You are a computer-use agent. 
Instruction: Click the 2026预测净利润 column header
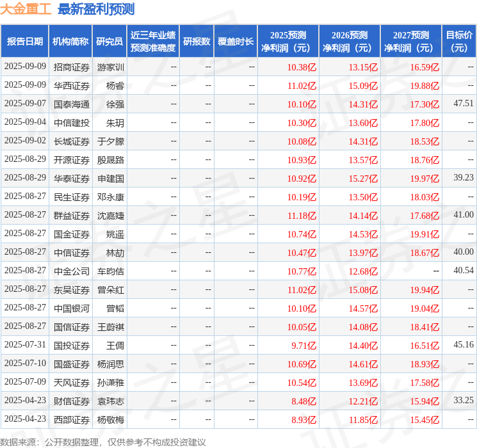tap(350, 42)
